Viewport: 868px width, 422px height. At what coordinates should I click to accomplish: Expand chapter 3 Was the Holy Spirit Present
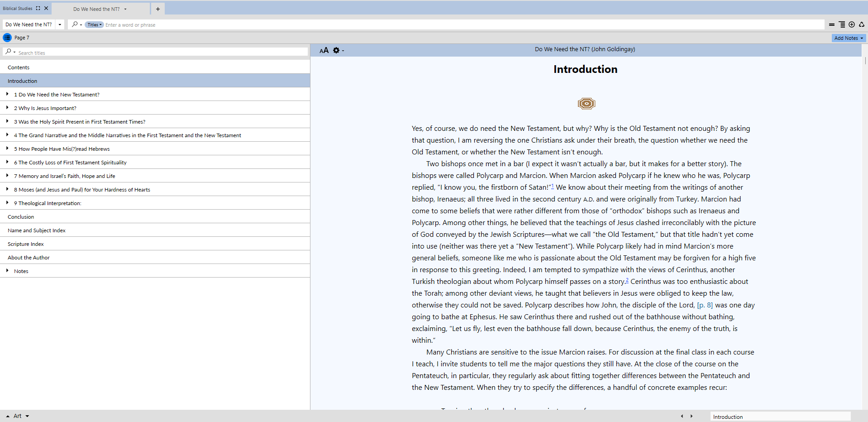tap(7, 121)
